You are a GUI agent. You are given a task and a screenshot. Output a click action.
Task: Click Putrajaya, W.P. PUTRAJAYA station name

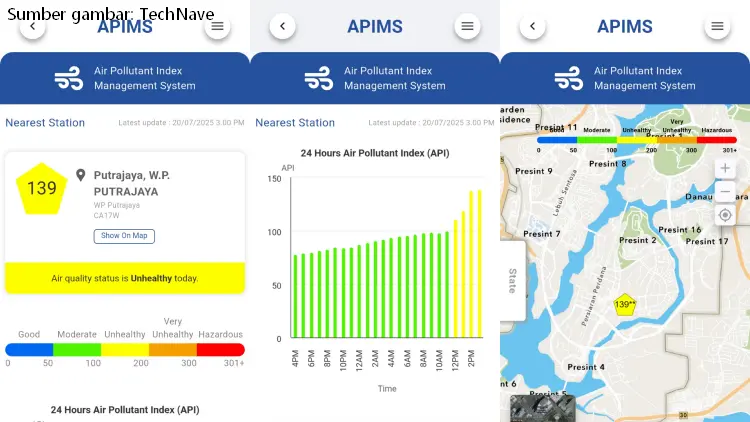click(132, 183)
